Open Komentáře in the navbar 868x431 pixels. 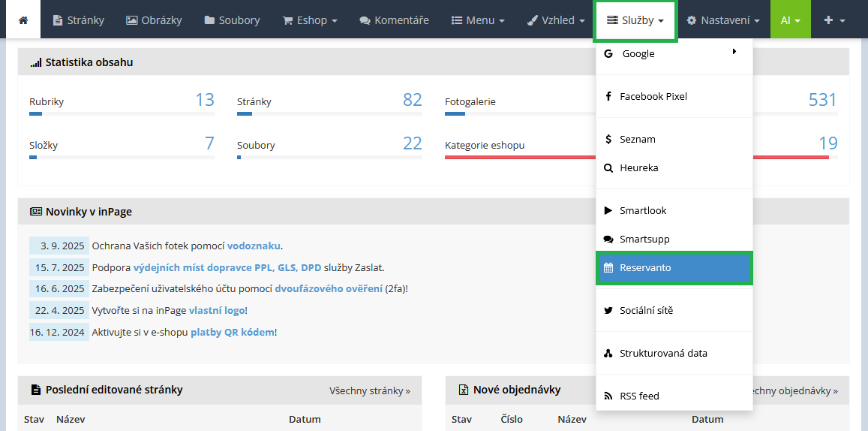tap(394, 20)
